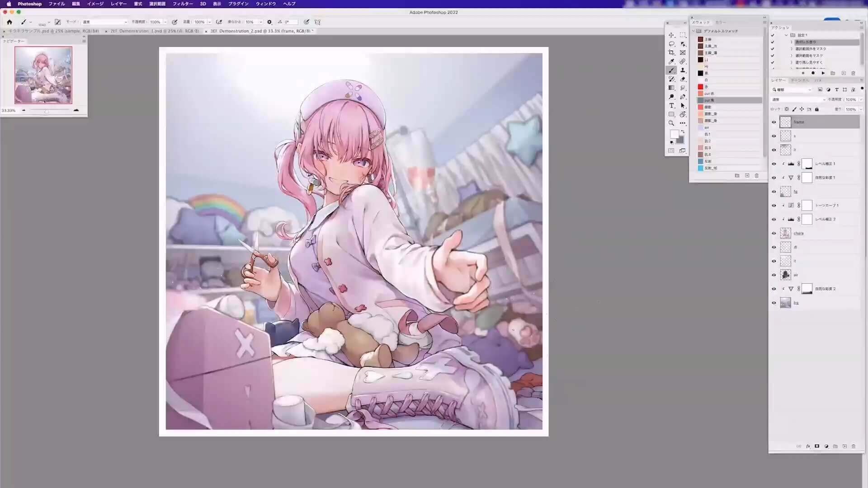Open the イメージ menu

click(95, 4)
